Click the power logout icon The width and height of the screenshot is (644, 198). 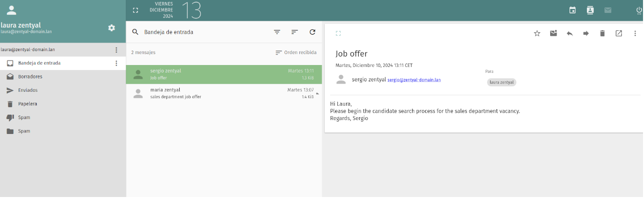639,10
